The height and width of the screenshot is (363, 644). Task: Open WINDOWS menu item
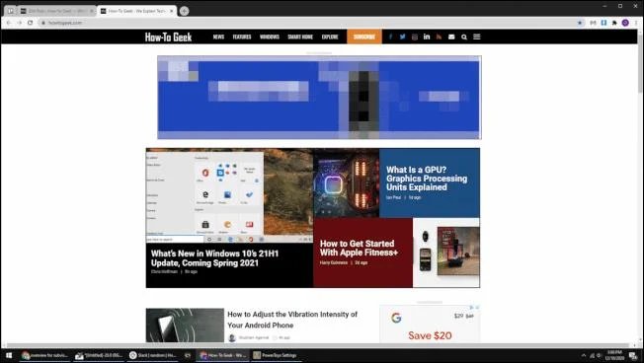[270, 36]
